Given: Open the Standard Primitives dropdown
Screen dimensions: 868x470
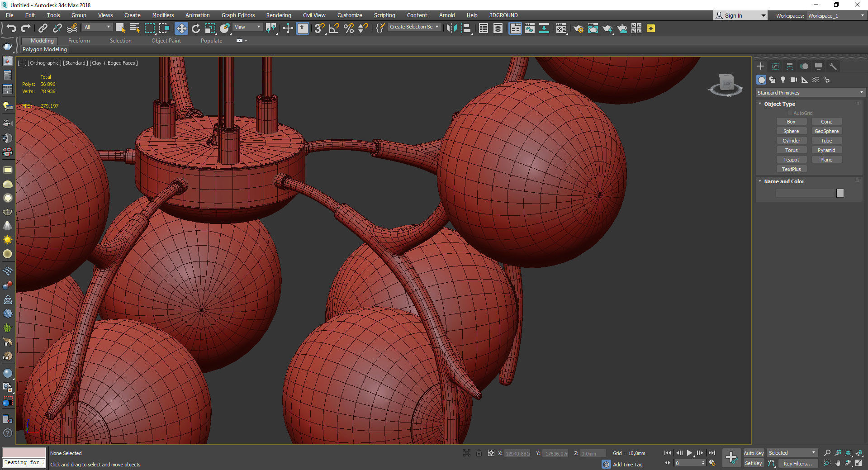Looking at the screenshot, I should 810,93.
